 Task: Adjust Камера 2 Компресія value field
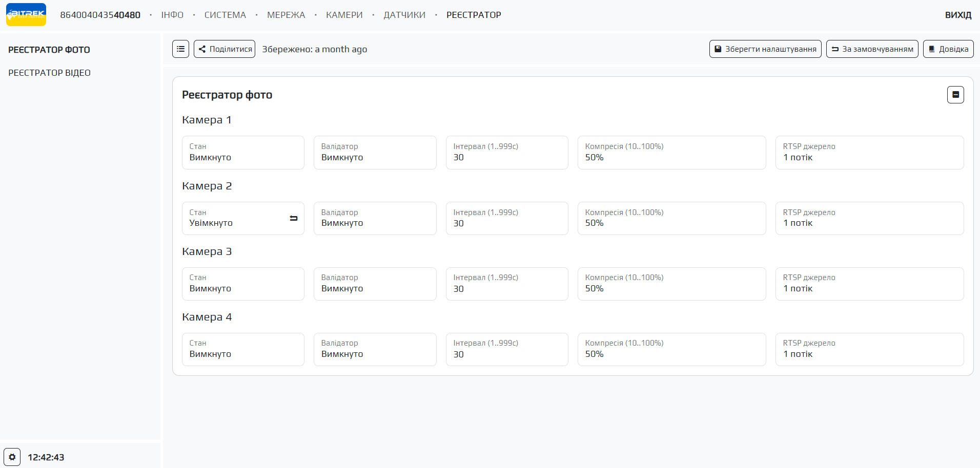tap(671, 218)
